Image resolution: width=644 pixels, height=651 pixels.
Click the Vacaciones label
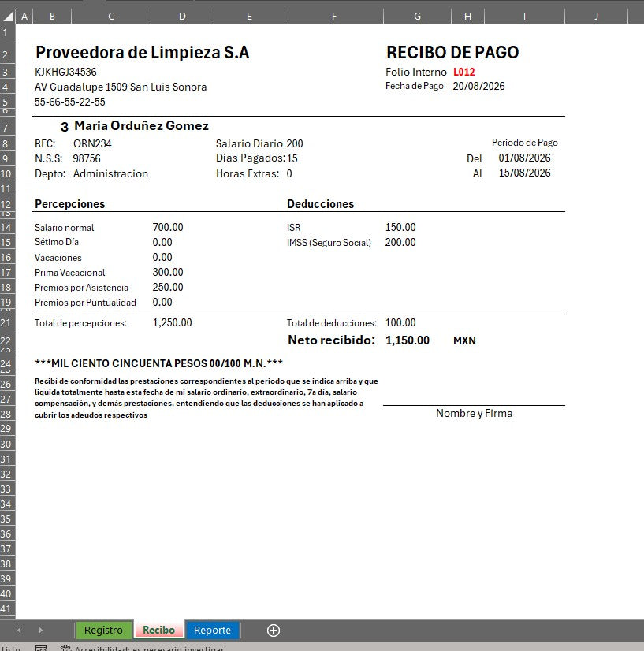point(58,258)
